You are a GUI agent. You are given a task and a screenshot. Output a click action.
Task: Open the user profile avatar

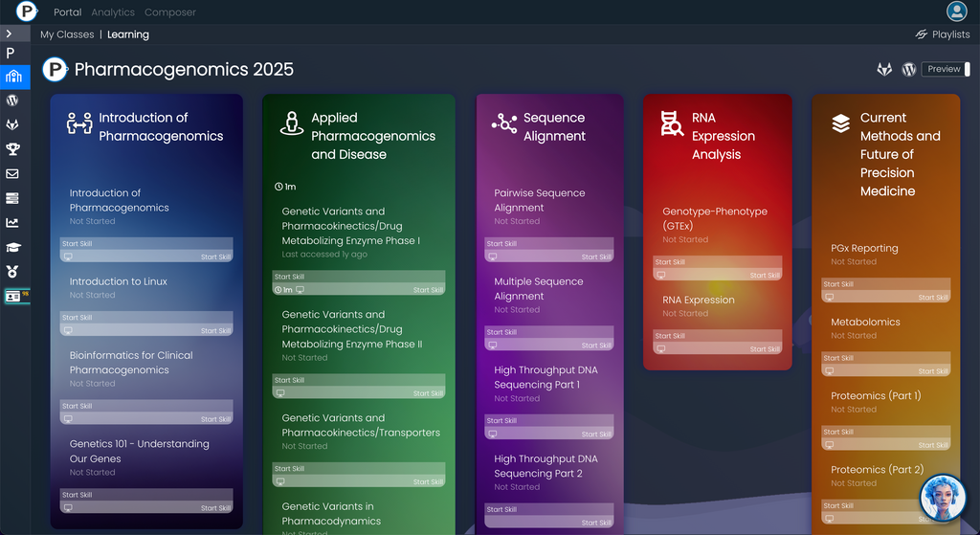pyautogui.click(x=956, y=11)
